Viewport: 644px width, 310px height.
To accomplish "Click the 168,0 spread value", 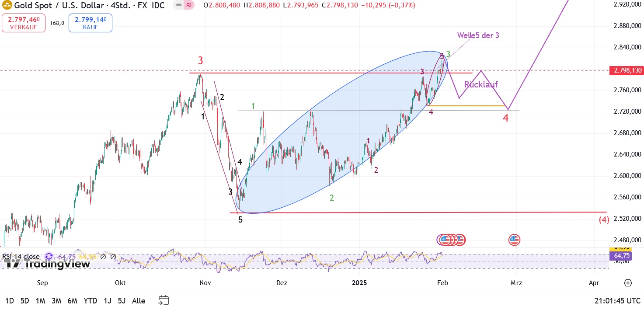I will 57,23.
